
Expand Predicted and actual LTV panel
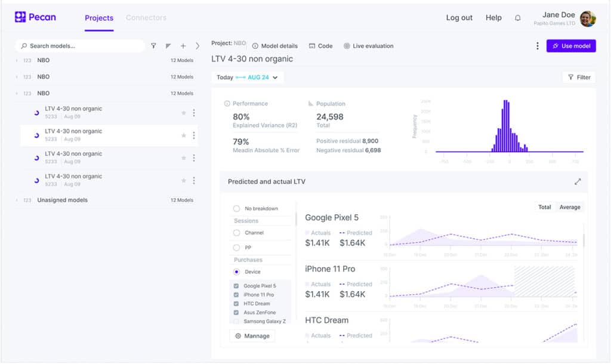(x=578, y=181)
